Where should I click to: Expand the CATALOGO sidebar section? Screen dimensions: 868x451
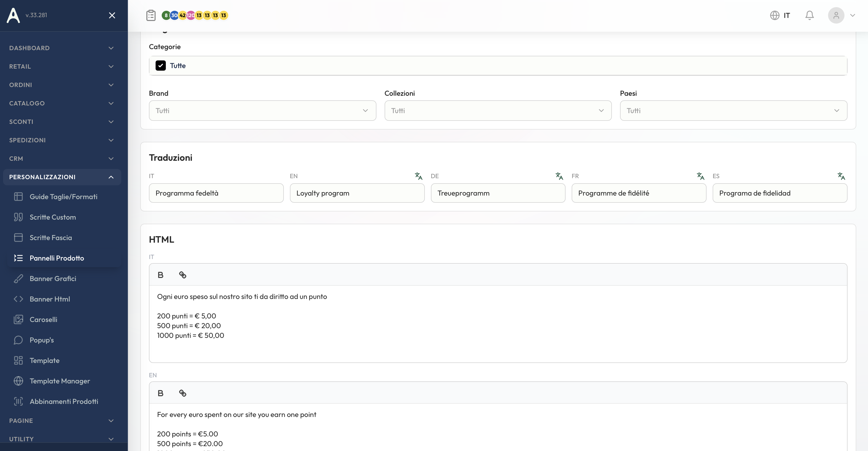(x=61, y=103)
